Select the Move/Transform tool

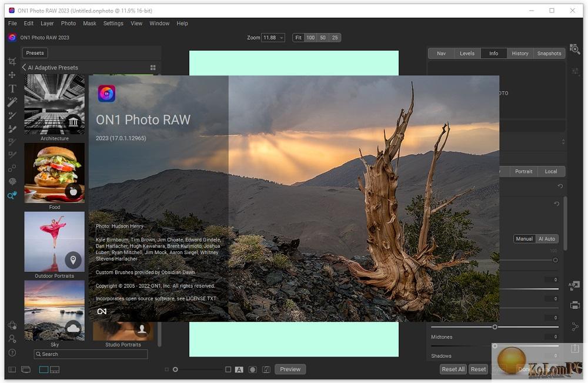point(12,75)
